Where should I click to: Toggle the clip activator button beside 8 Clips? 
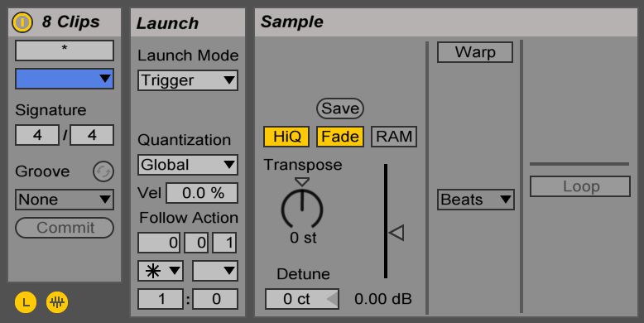[x=22, y=22]
